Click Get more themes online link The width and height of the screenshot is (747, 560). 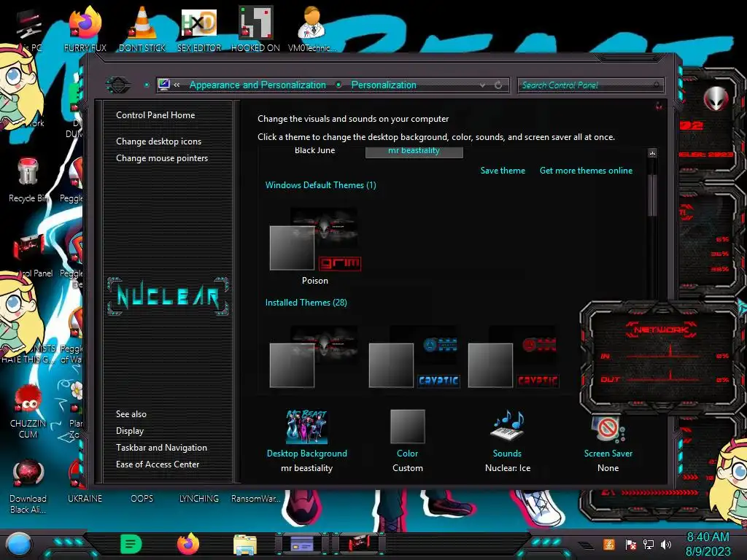(586, 171)
